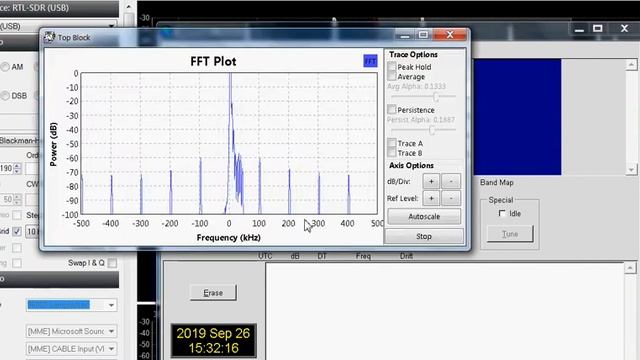Click the stepper next to value 50
Screen dimensions: 640x360
pyautogui.click(x=17, y=200)
